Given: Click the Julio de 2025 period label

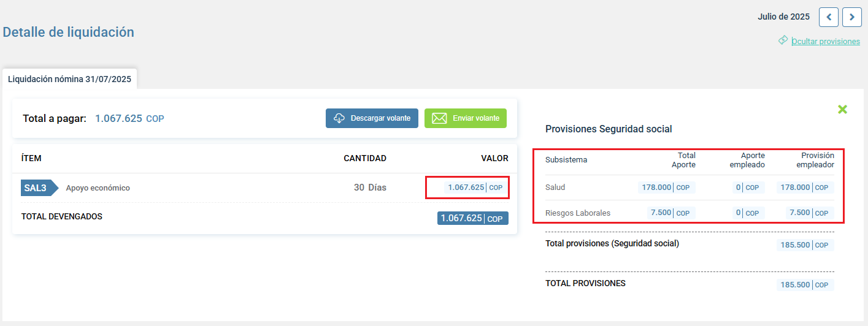Looking at the screenshot, I should tap(783, 17).
